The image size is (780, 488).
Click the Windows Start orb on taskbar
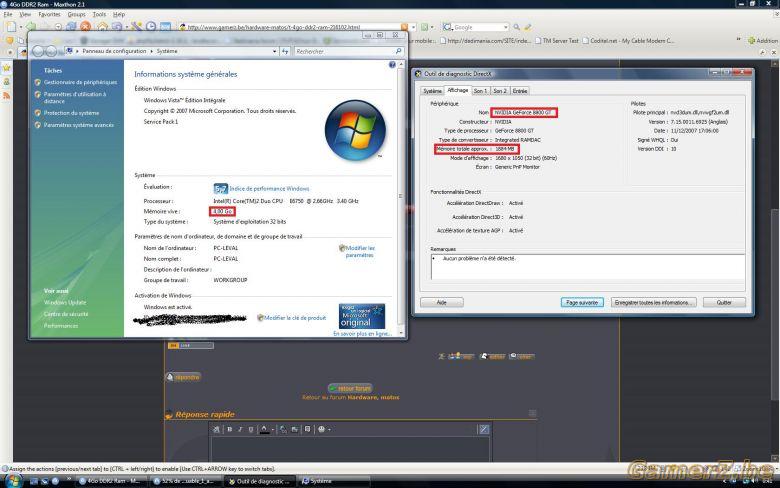13,481
